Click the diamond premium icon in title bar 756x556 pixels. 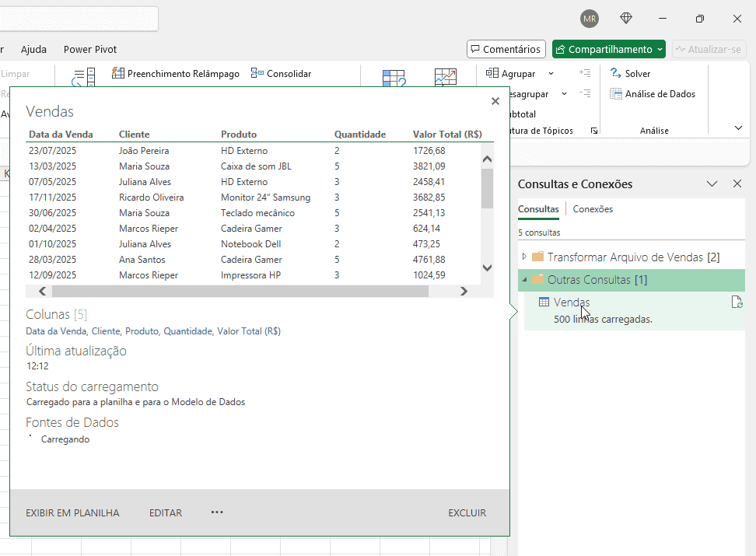[x=625, y=19]
